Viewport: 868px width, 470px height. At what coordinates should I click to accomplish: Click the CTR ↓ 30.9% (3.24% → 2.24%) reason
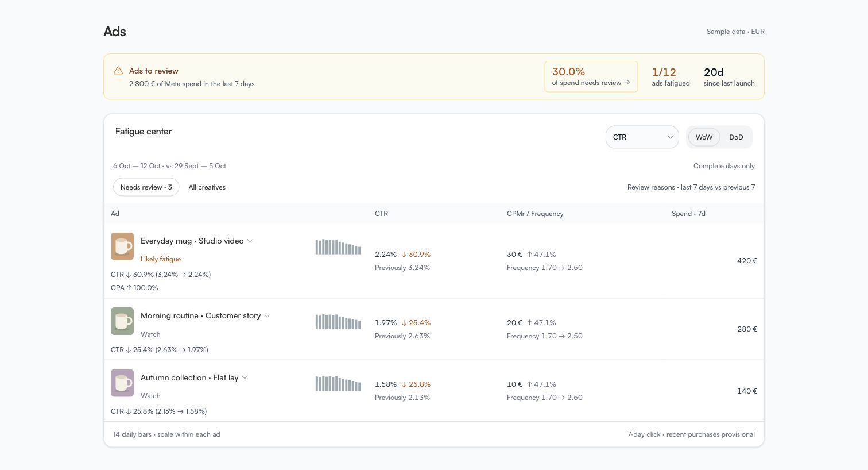coord(161,274)
